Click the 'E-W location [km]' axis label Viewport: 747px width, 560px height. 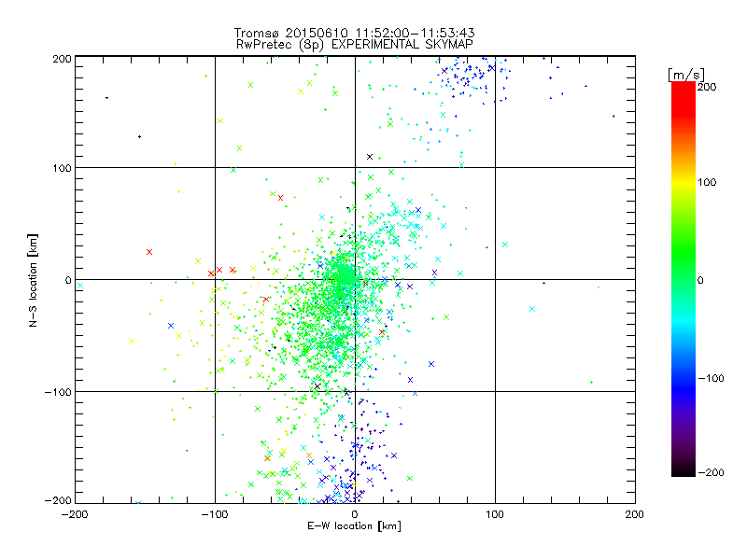coord(354,525)
